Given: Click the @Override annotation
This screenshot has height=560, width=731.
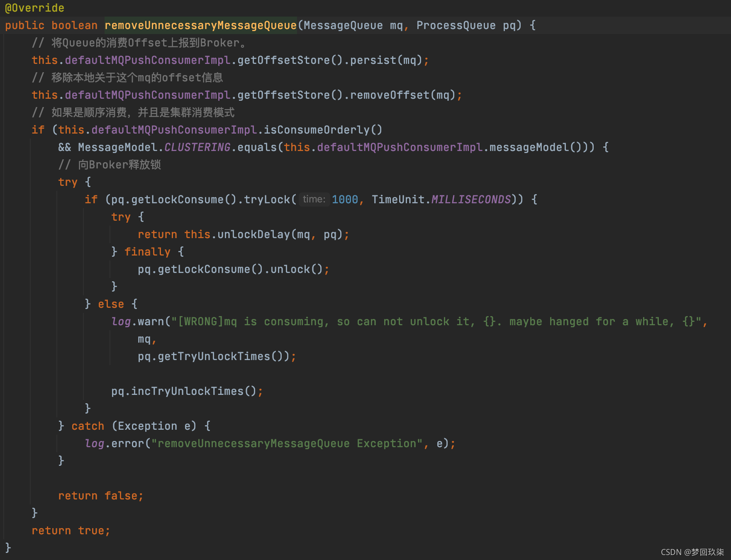Looking at the screenshot, I should (x=34, y=8).
